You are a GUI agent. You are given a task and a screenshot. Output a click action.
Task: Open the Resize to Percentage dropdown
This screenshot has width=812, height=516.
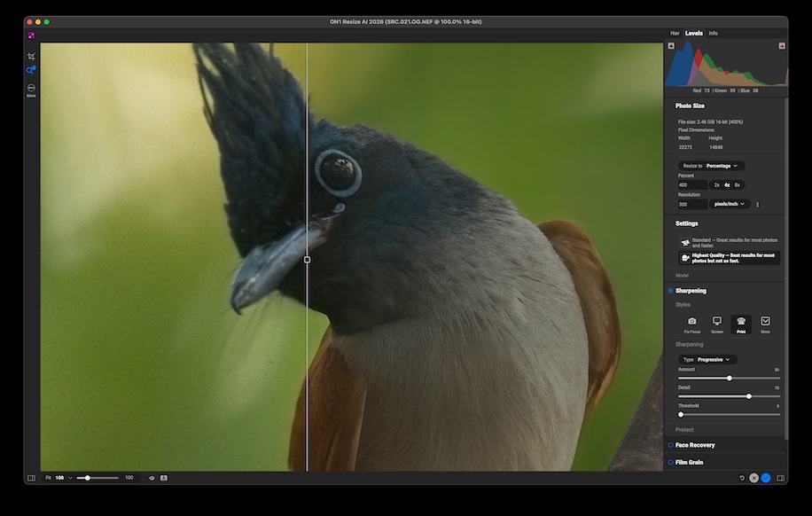(722, 166)
